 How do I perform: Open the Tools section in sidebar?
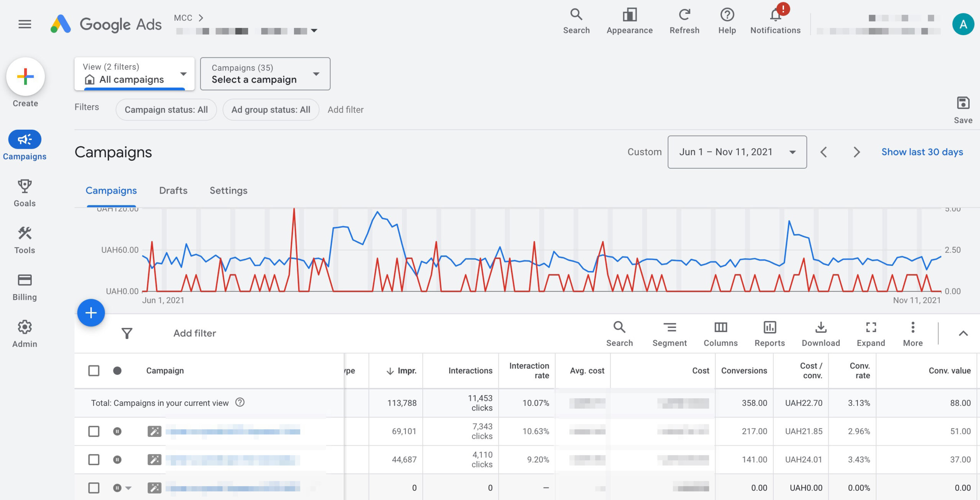[x=24, y=239]
